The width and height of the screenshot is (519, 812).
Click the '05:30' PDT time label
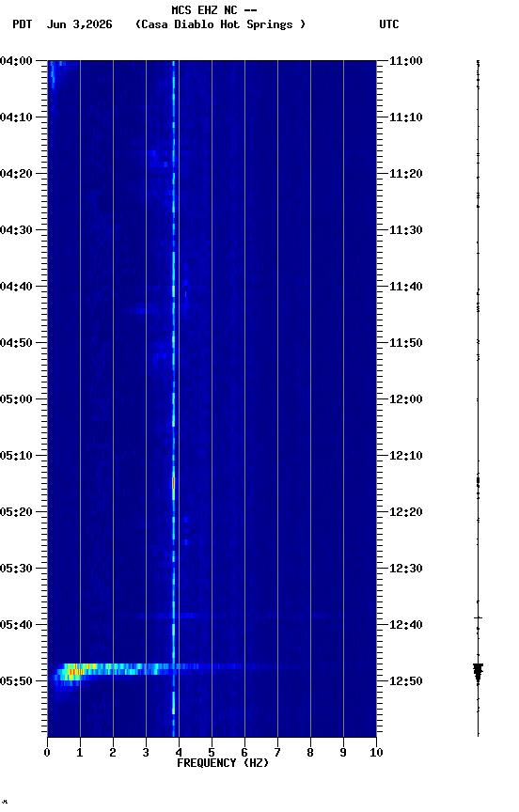(x=16, y=569)
